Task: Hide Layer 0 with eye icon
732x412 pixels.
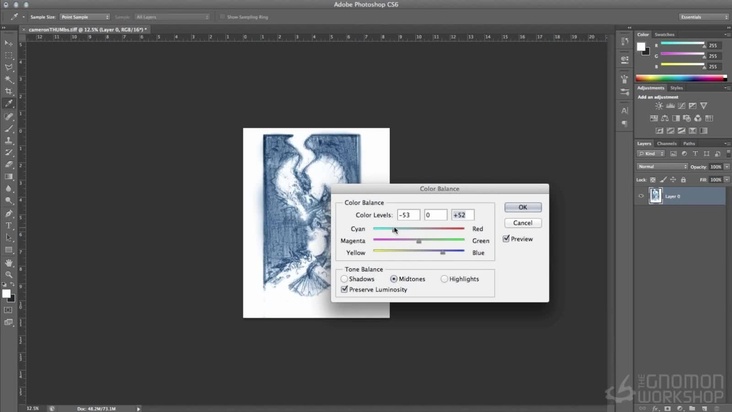Action: tap(641, 196)
